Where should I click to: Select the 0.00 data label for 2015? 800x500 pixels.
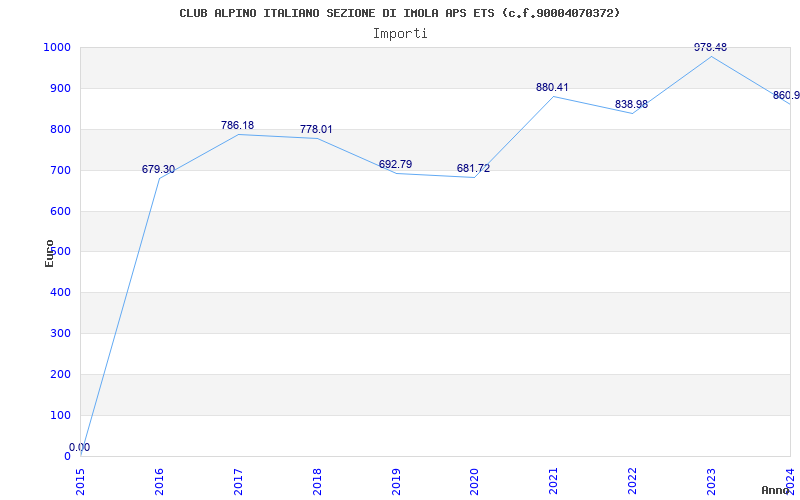[80, 447]
